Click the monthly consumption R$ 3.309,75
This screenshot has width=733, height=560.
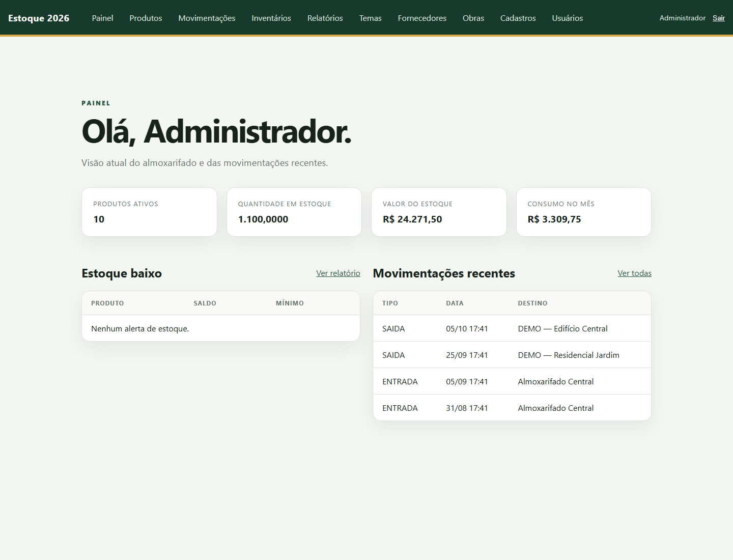coord(554,219)
